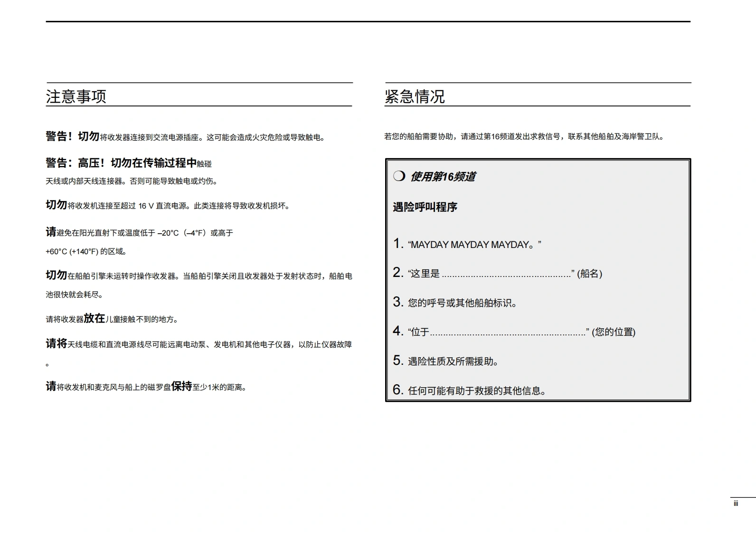Click the page number iii

tap(736, 504)
